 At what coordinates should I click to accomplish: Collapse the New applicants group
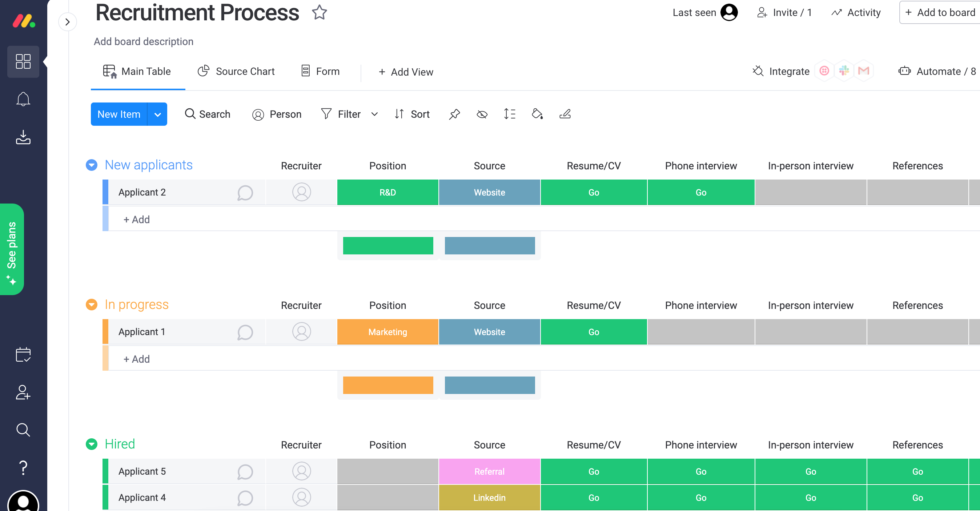point(91,165)
